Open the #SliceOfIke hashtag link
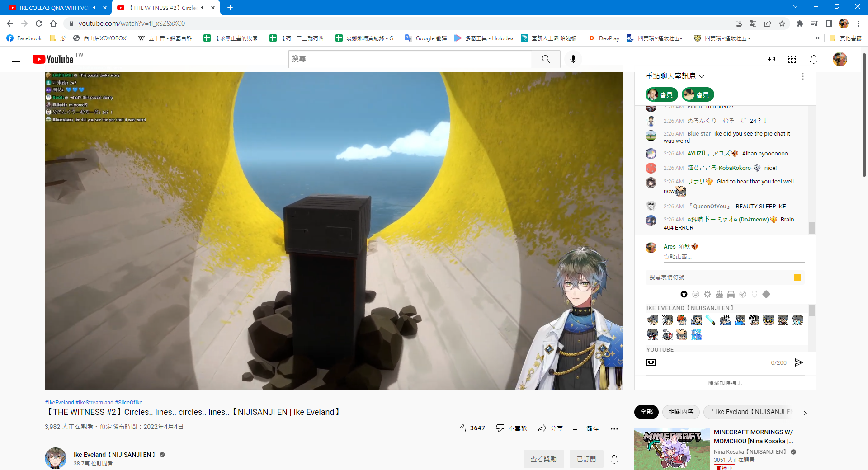 point(128,403)
